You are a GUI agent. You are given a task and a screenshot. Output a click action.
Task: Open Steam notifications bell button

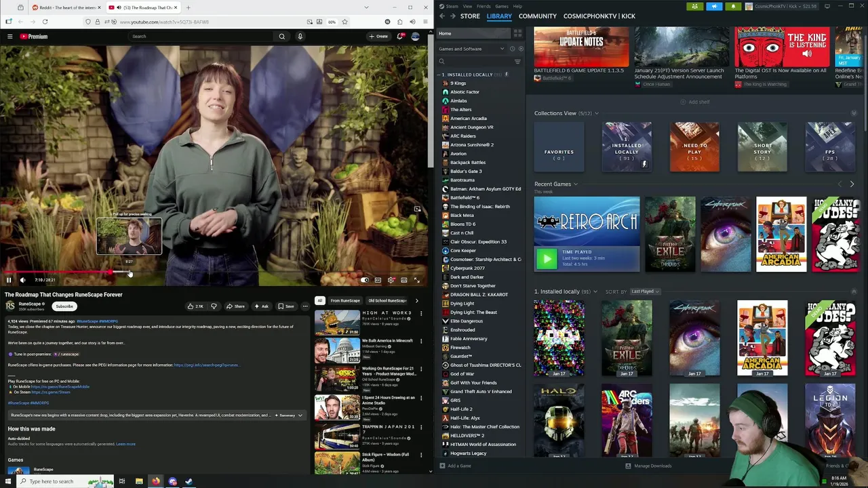(x=733, y=6)
